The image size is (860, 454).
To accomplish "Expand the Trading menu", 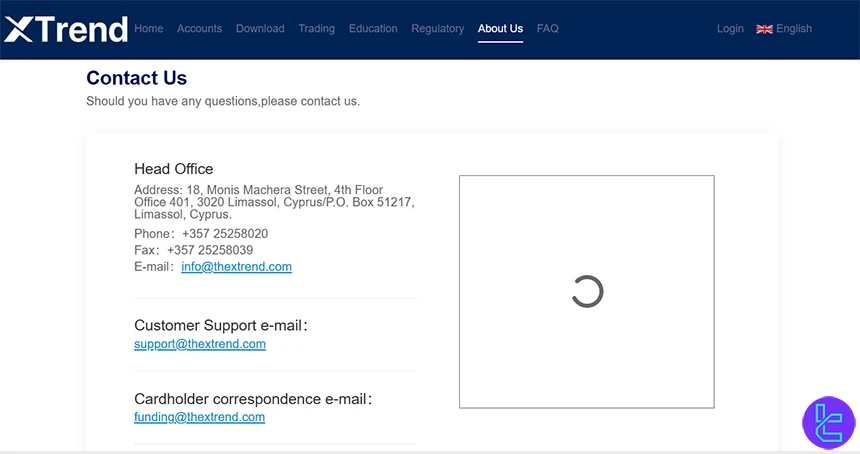I will (316, 29).
